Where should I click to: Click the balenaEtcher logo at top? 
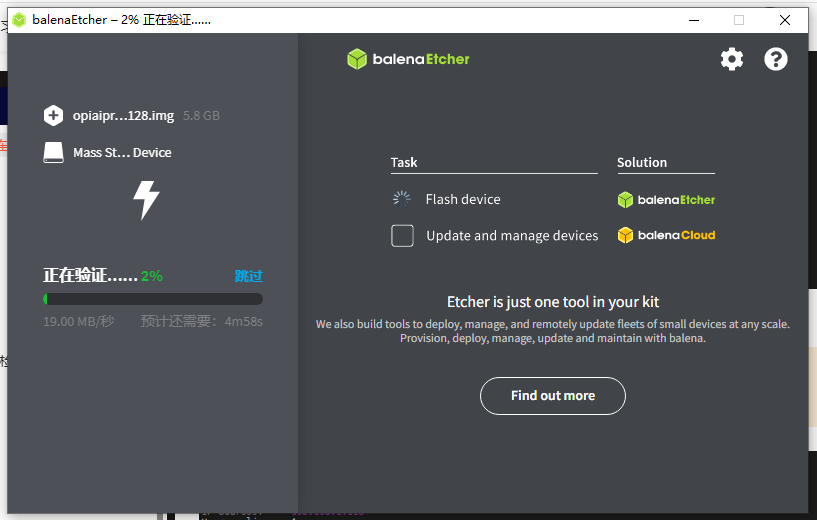point(408,59)
